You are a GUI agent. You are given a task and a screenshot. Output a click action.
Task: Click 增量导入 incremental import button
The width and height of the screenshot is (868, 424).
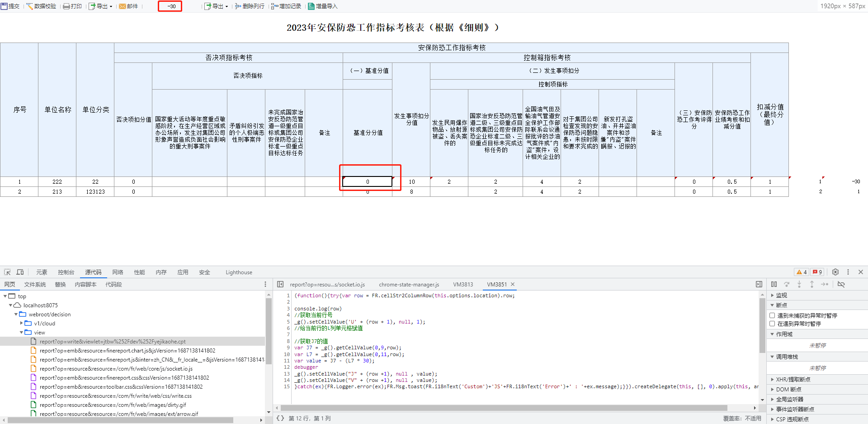(x=322, y=6)
